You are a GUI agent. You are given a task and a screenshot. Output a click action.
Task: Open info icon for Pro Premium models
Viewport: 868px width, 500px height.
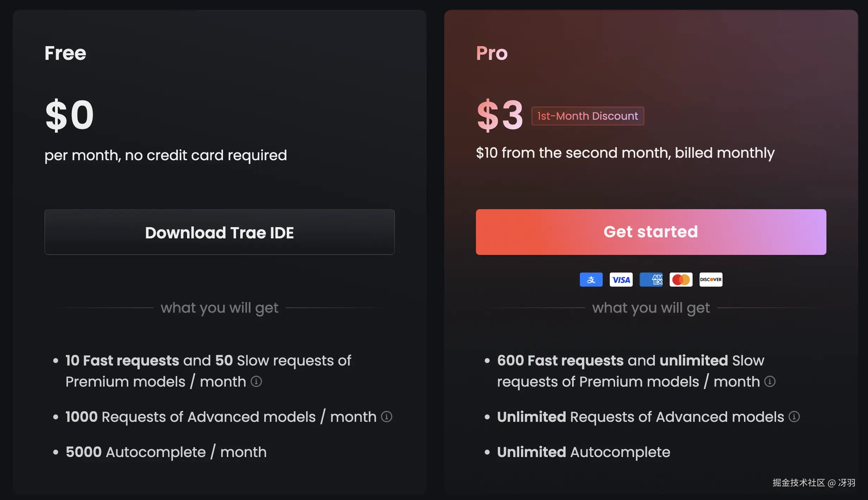tap(770, 381)
